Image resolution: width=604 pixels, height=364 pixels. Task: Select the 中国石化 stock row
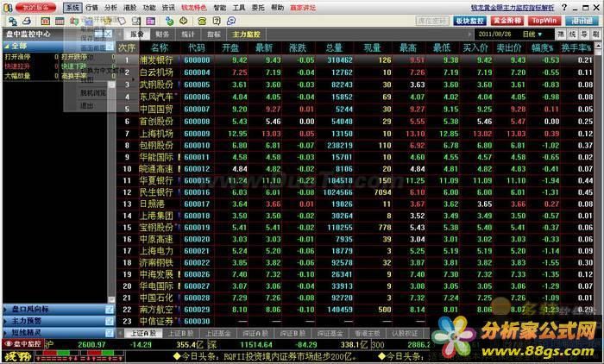355,298
